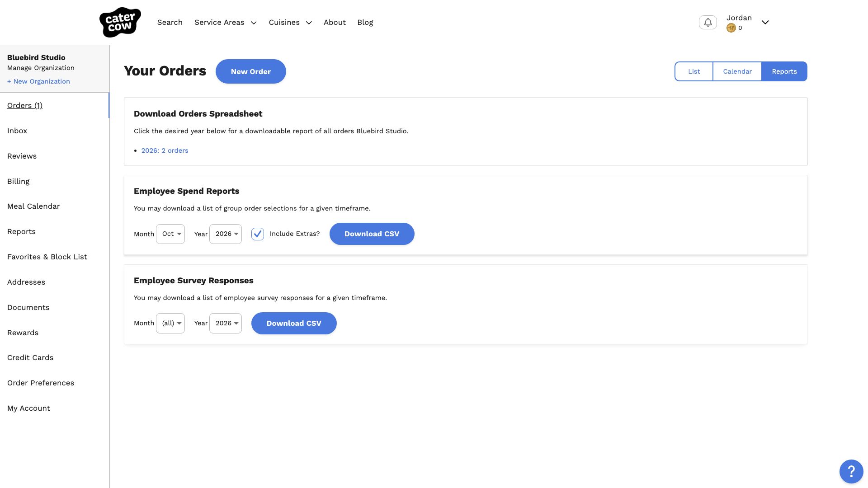868x488 pixels.
Task: Click the New Order button
Action: click(x=251, y=71)
